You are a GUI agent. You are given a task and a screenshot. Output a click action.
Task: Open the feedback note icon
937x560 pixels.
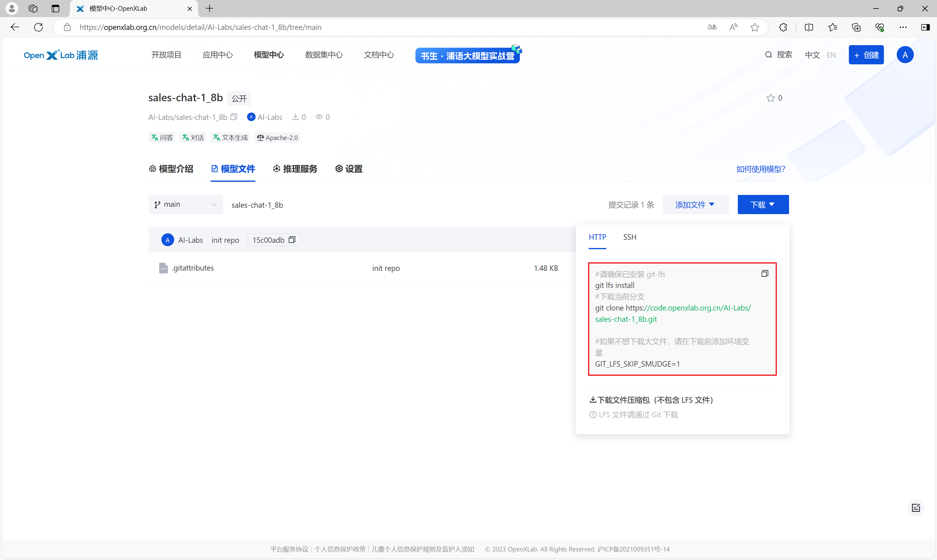click(916, 508)
